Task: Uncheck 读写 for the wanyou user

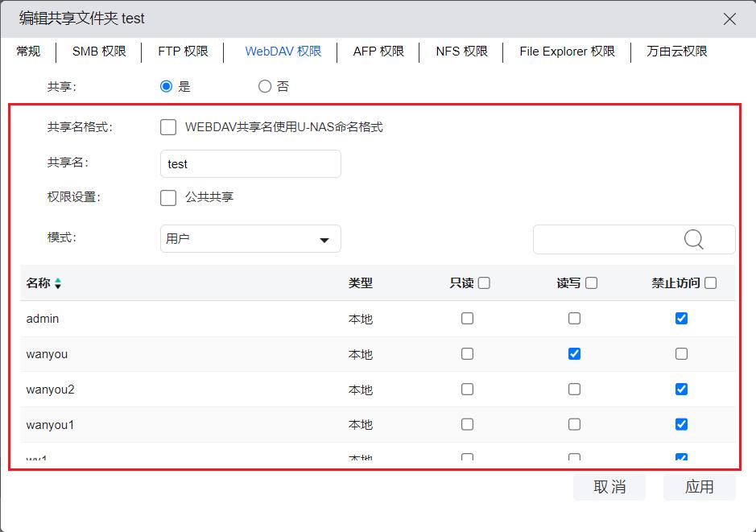Action: coord(574,354)
